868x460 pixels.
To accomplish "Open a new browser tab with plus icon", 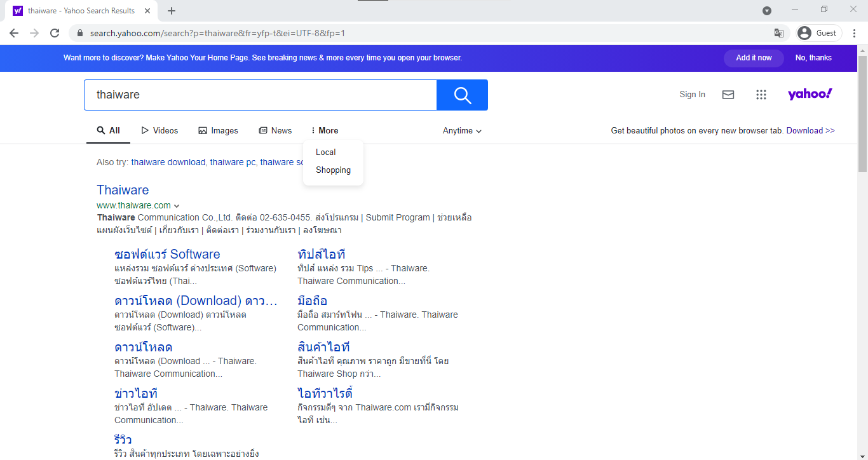I will coord(172,11).
